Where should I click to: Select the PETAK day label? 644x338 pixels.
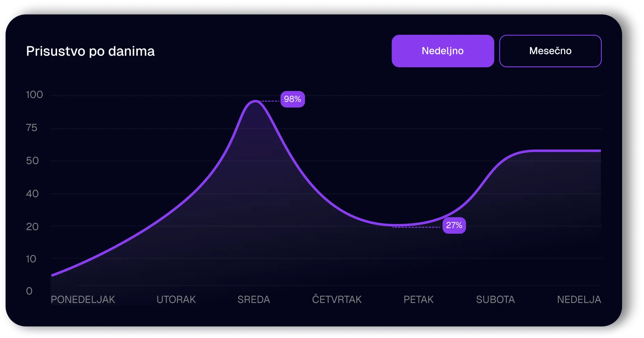tap(418, 299)
